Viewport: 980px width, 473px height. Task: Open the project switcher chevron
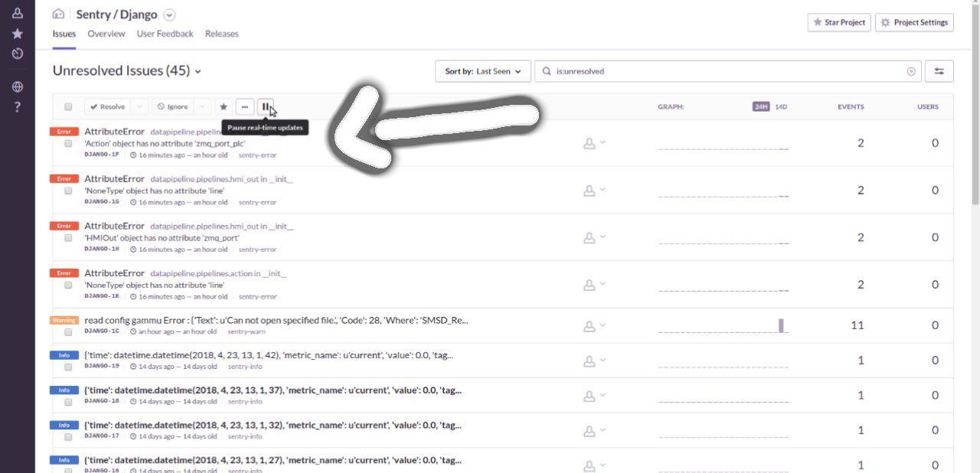coord(169,15)
